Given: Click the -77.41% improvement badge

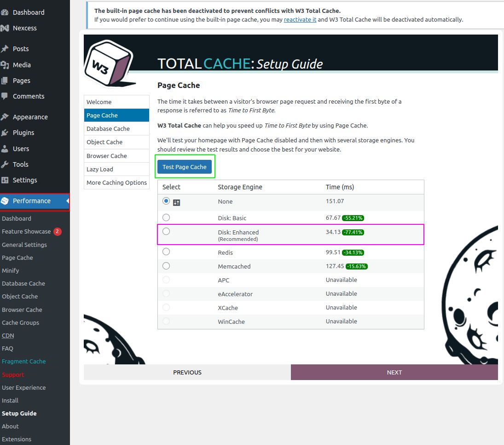Looking at the screenshot, I should (x=353, y=232).
